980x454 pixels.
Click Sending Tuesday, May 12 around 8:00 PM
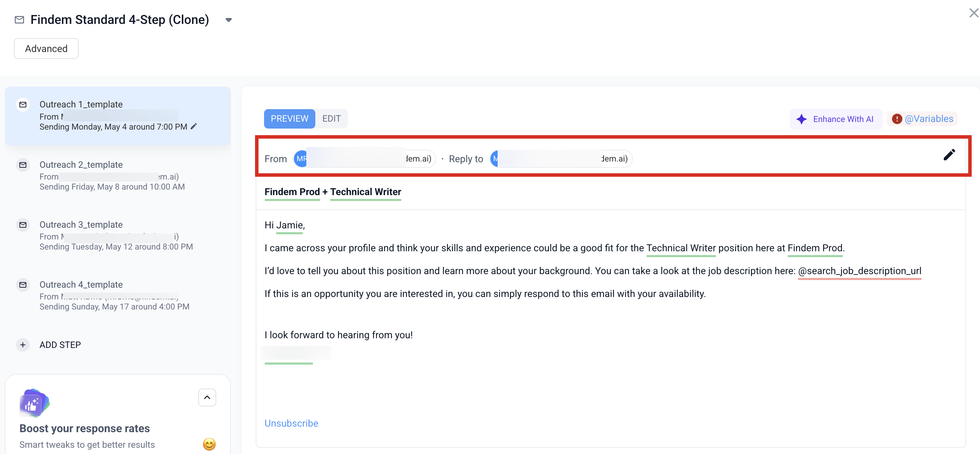[116, 247]
